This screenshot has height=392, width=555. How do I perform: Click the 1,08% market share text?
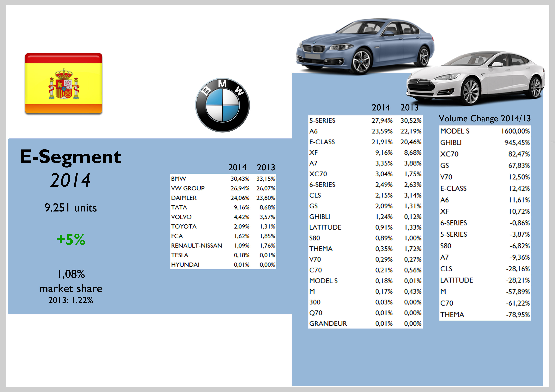pos(71,274)
